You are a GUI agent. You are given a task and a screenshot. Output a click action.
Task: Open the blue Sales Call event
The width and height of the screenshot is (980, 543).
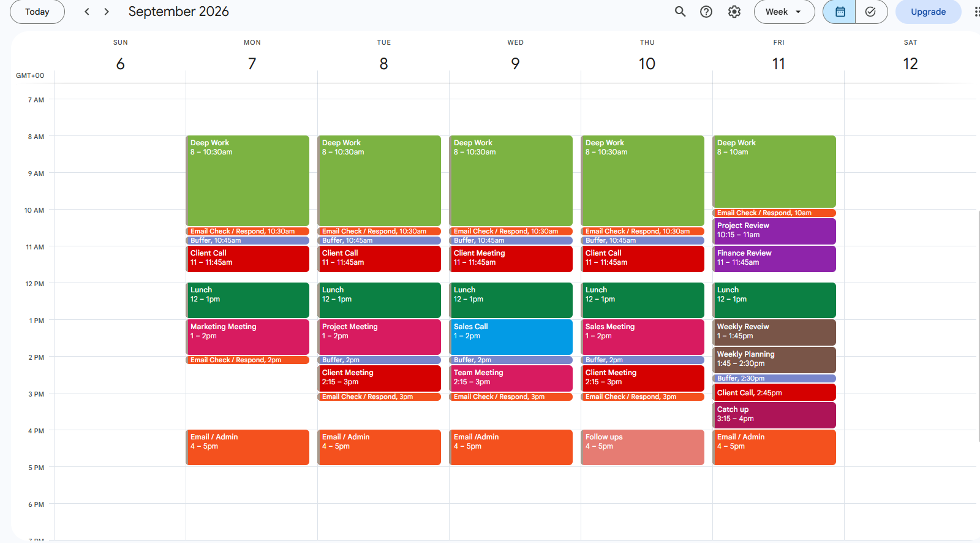click(511, 336)
